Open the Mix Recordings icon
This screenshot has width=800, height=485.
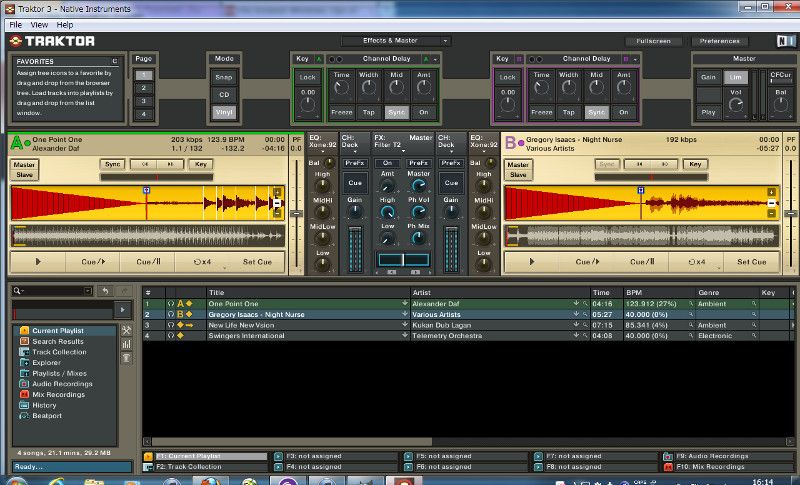click(x=24, y=394)
